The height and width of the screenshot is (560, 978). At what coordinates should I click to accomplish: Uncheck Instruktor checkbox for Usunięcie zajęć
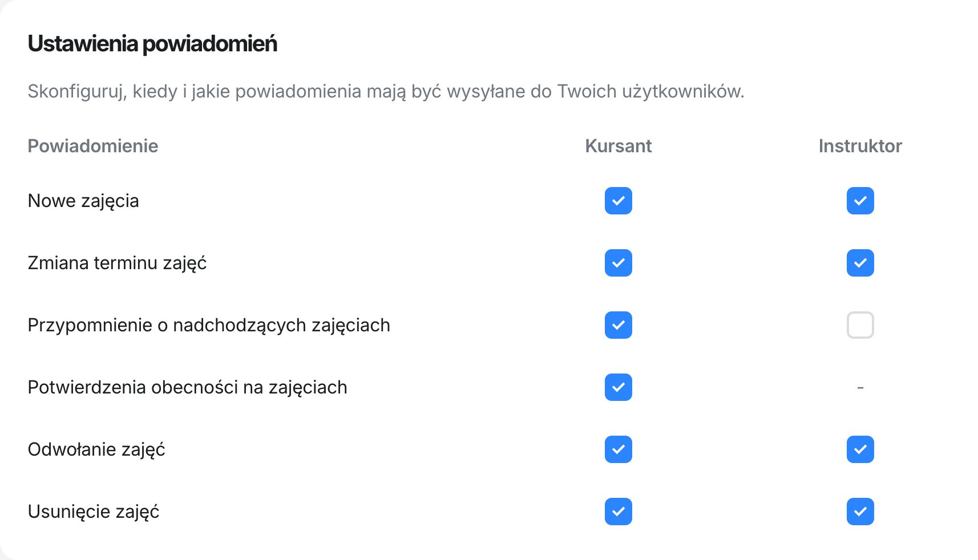tap(860, 512)
